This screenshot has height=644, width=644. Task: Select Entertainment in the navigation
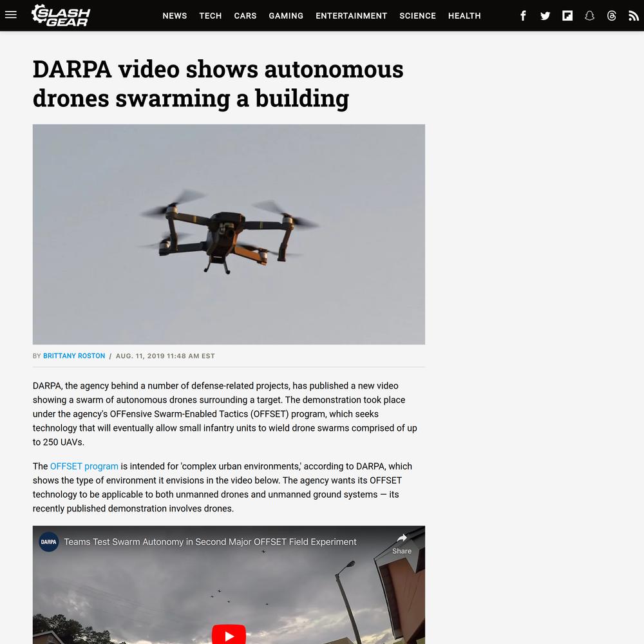(x=351, y=15)
